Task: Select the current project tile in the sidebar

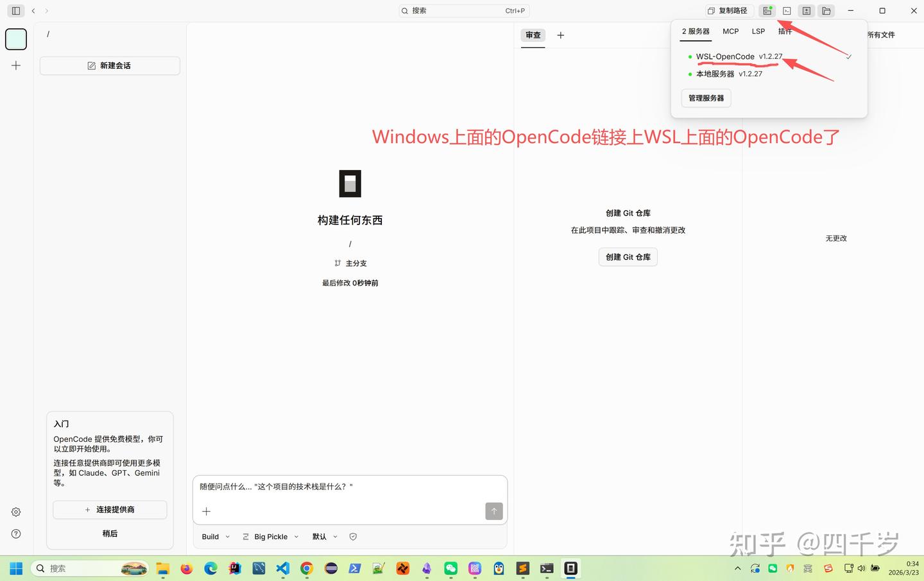Action: 16,39
